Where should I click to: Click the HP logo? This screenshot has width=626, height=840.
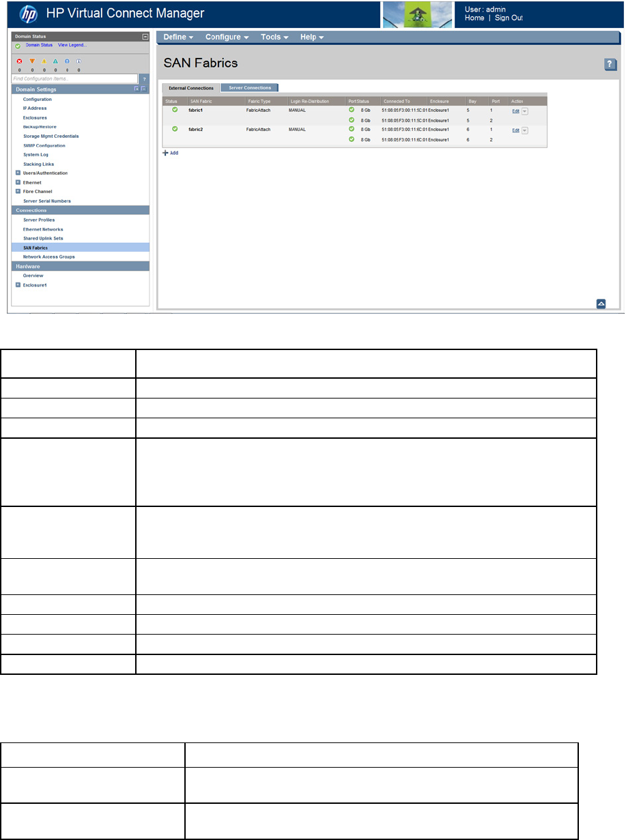[x=28, y=14]
